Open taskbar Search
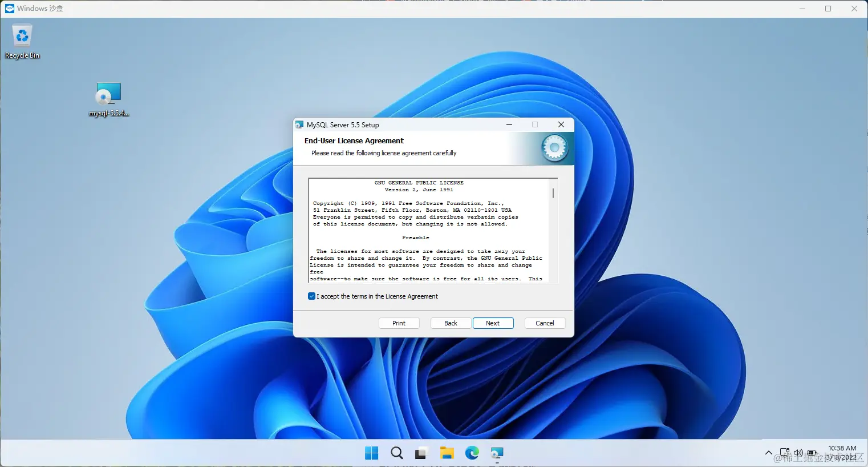 397,453
